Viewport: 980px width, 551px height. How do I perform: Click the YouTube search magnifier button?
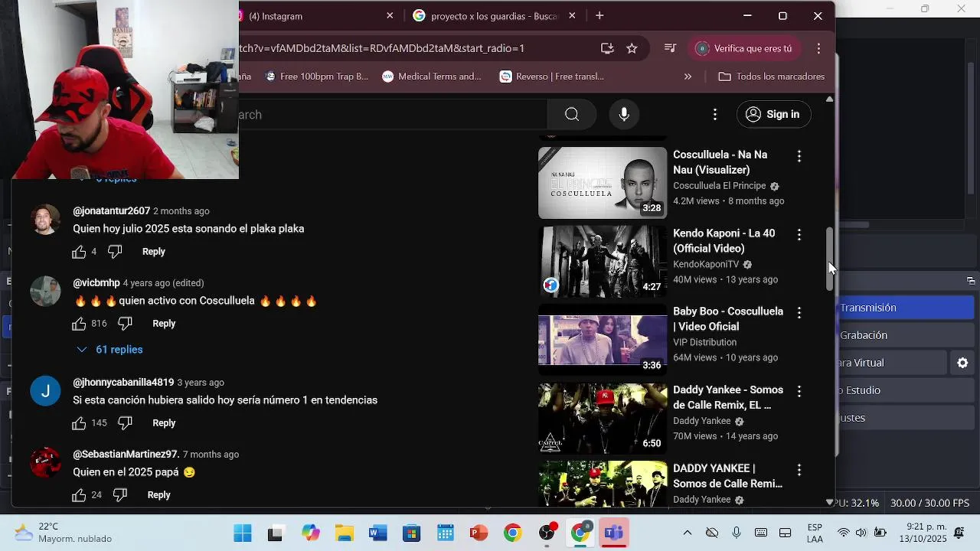pos(572,115)
